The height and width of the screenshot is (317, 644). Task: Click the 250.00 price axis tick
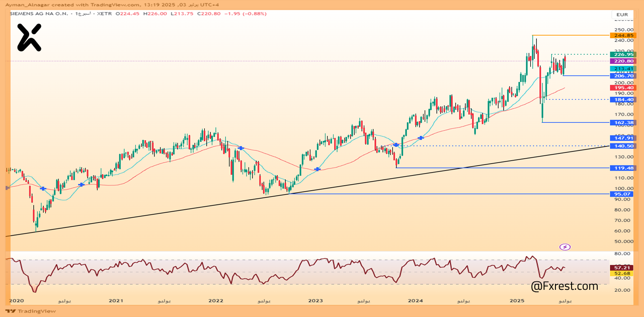623,30
